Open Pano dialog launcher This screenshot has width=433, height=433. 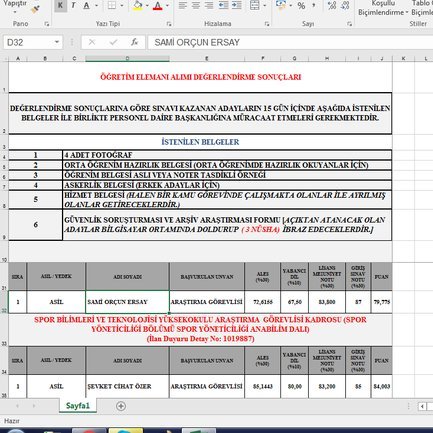coord(47,24)
